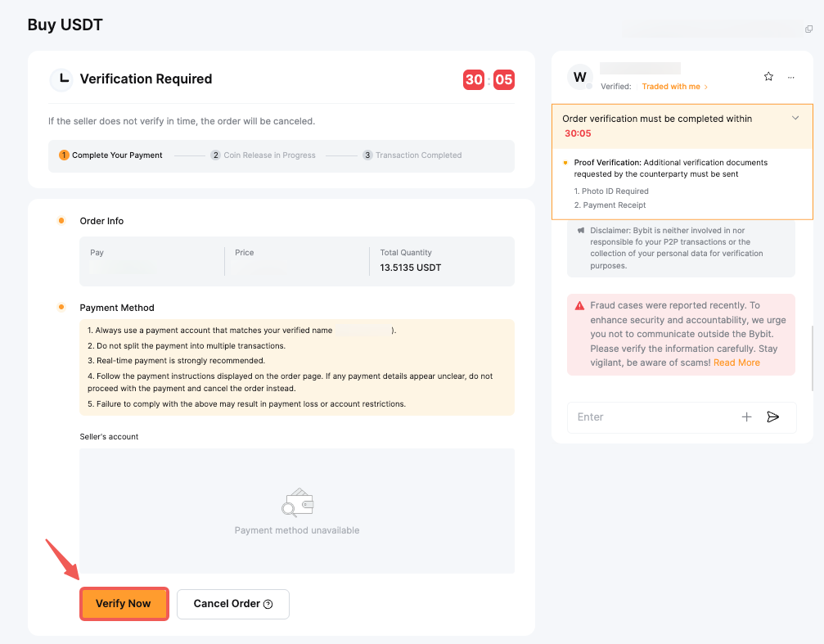Click the seller's W avatar
Image resolution: width=824 pixels, height=644 pixels.
580,77
